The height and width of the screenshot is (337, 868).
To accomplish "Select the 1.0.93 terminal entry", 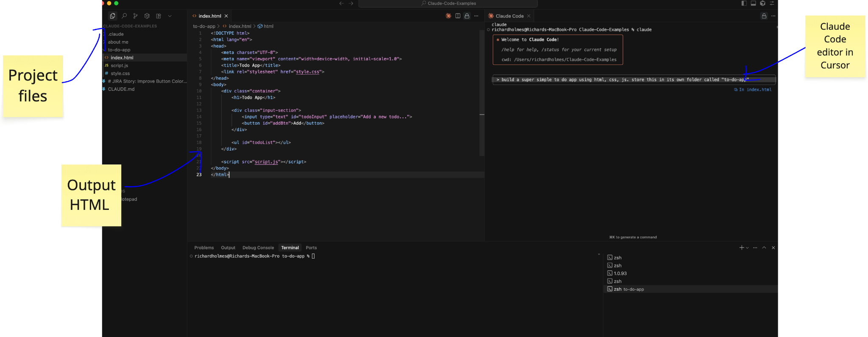I will point(690,273).
